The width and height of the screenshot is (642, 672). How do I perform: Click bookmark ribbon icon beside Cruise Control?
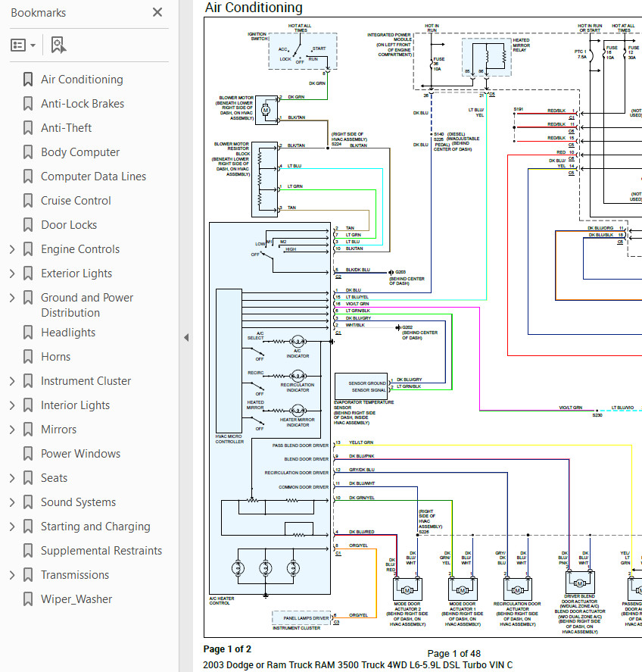tap(28, 201)
